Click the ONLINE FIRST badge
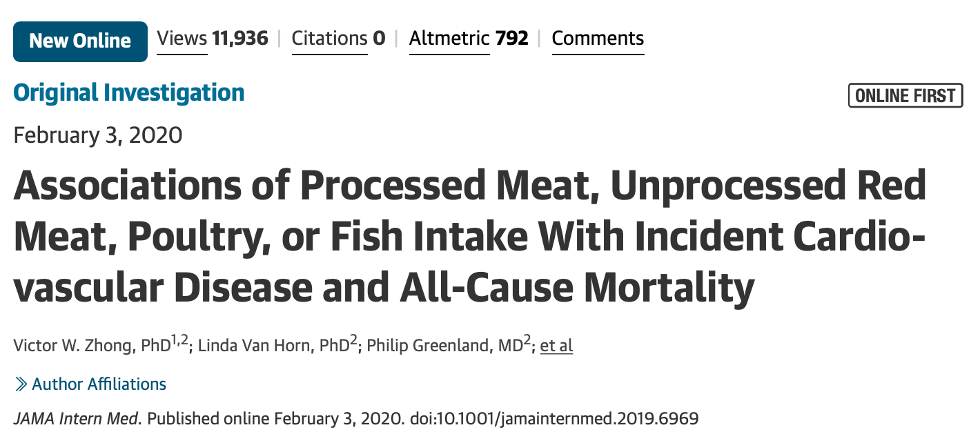This screenshot has width=980, height=432. click(x=905, y=96)
